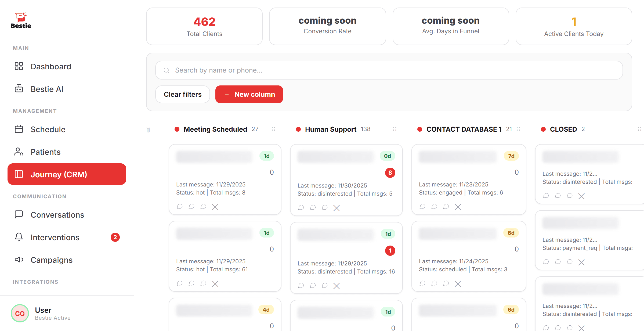Open the card last messaged 11/23/2025
The height and width of the screenshot is (331, 644).
pos(469,179)
